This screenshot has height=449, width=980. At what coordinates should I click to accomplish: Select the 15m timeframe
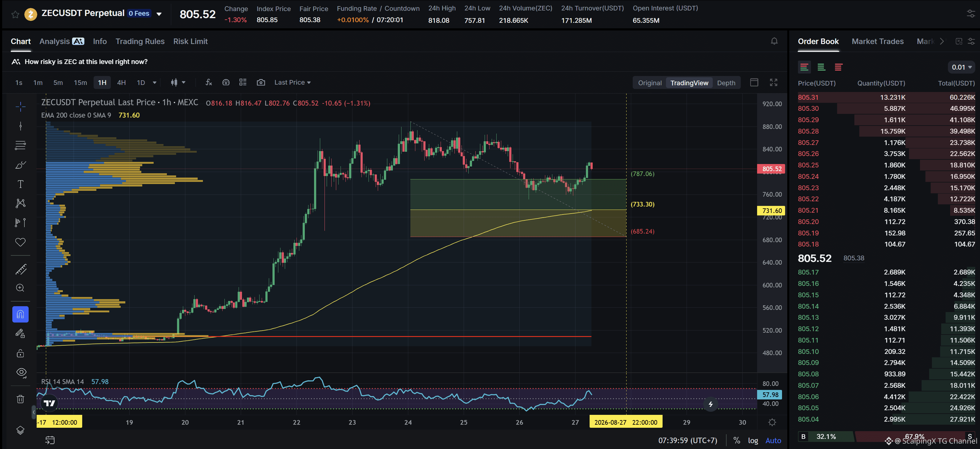(x=80, y=82)
